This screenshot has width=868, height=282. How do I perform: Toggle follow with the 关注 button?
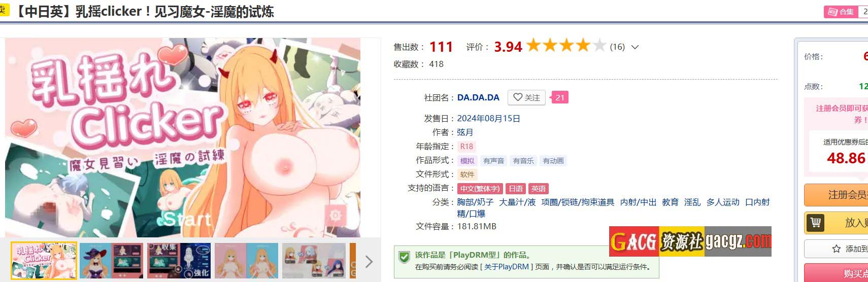point(526,97)
